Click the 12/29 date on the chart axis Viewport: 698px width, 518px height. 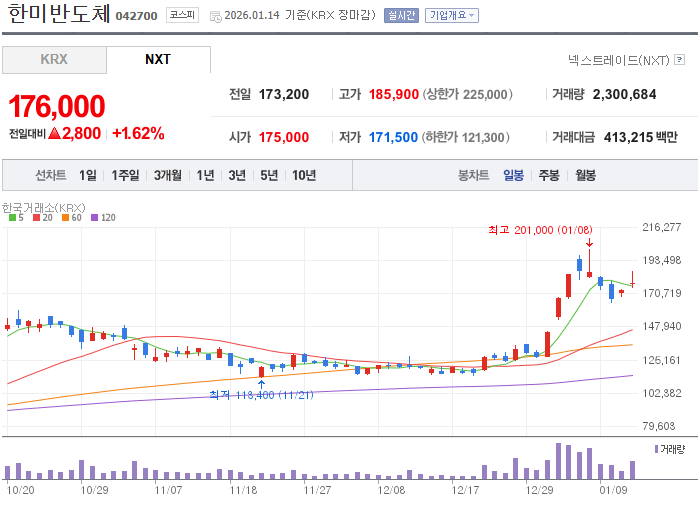539,490
